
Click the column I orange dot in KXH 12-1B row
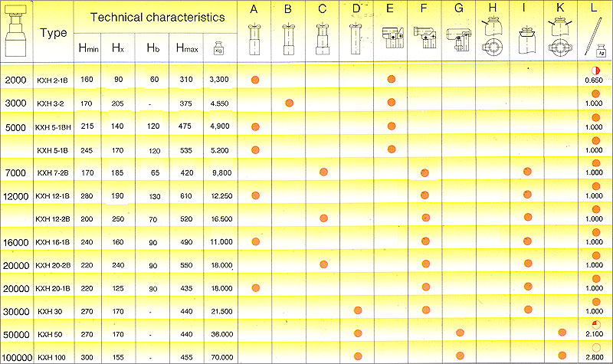[527, 195]
